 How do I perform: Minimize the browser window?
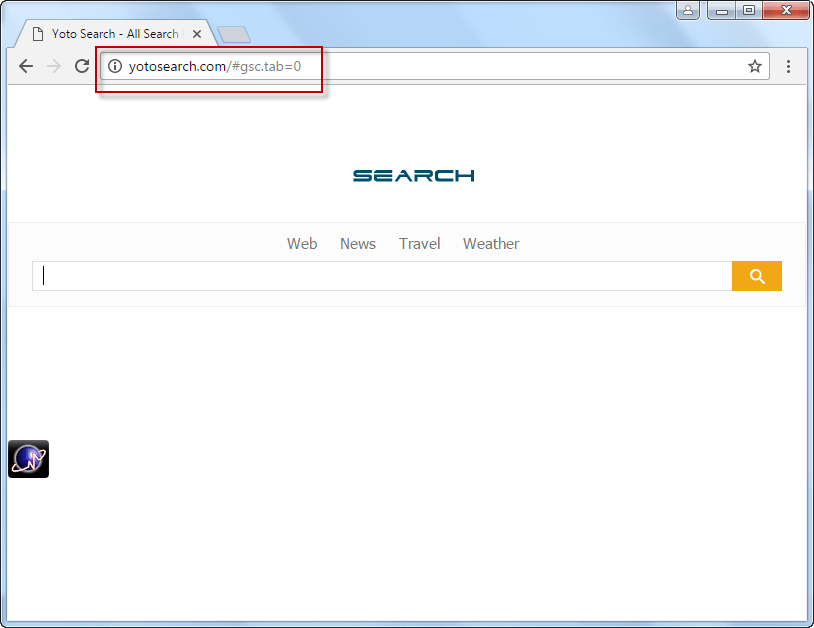722,10
